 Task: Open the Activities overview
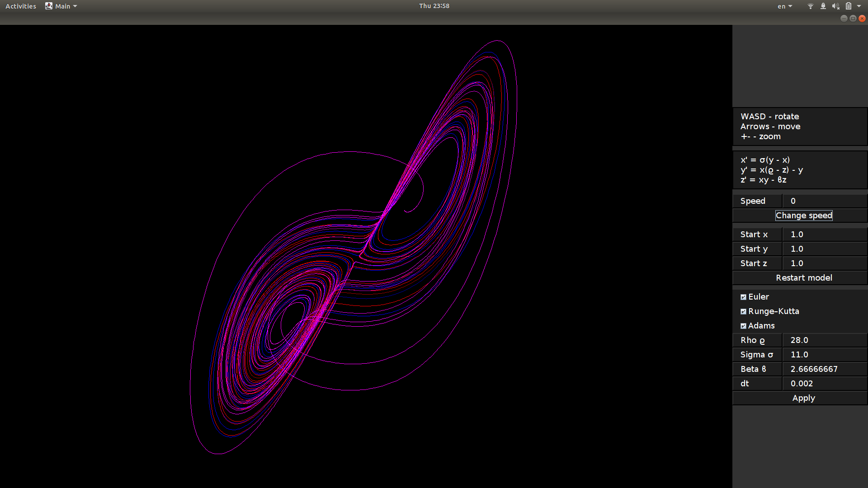(x=21, y=6)
